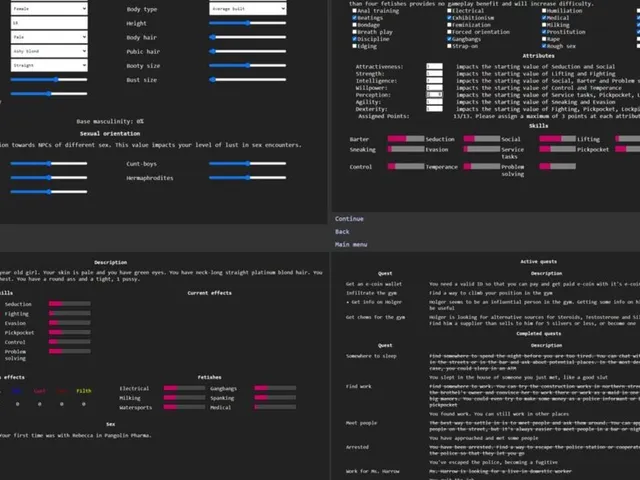Viewport: 640px width, 480px height.
Task: Uncheck the Medical checkbox
Action: tap(544, 18)
